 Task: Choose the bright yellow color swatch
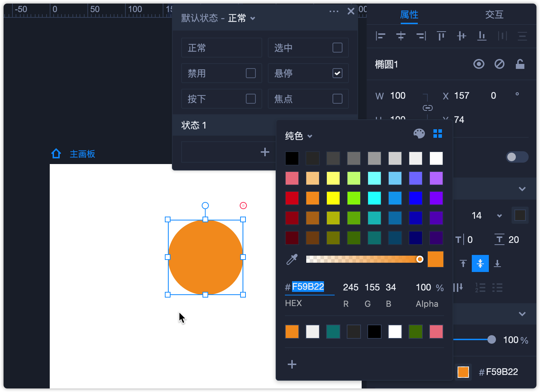333,198
